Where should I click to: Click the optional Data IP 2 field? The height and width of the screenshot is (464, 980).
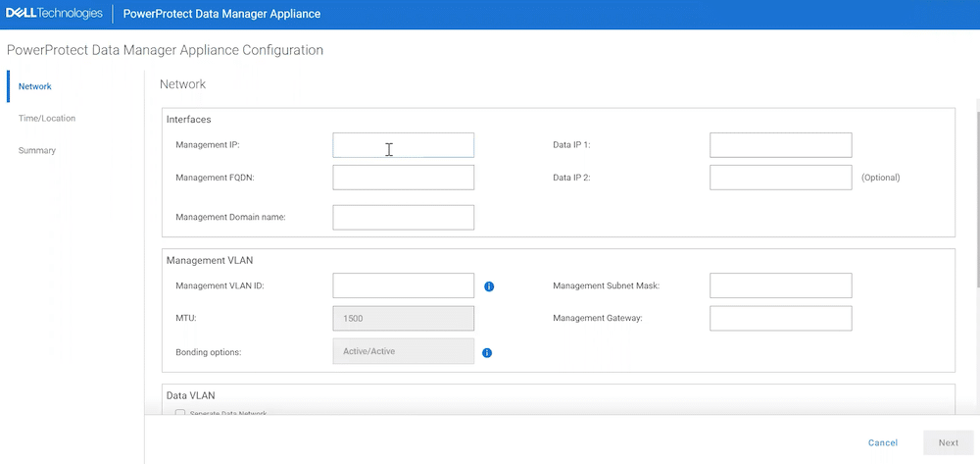point(781,178)
